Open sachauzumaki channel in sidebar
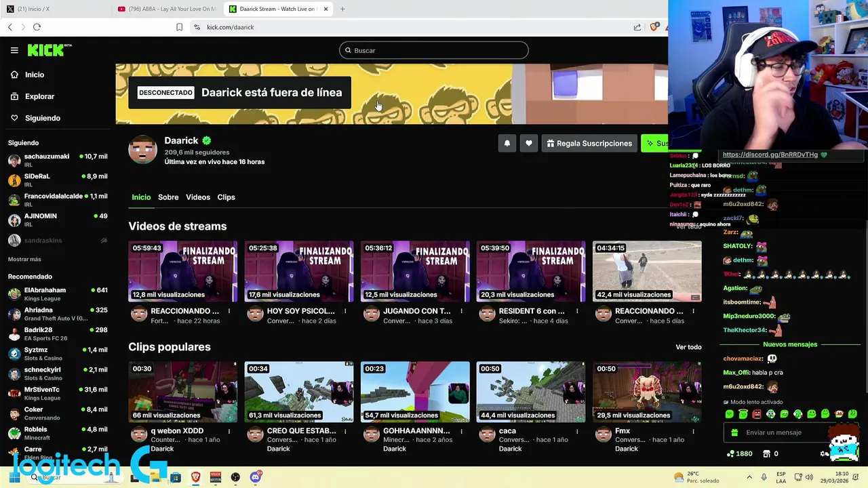This screenshot has width=868, height=488. (x=58, y=160)
